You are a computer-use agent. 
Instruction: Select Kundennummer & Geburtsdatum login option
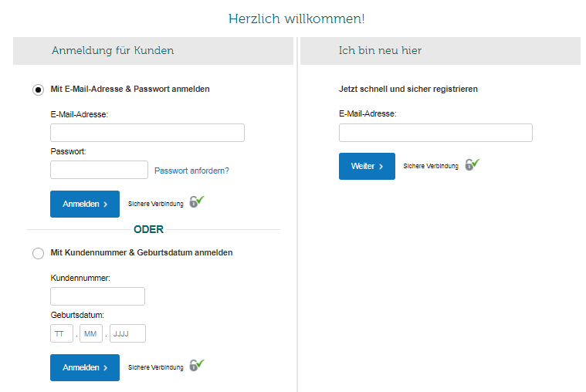coord(38,253)
